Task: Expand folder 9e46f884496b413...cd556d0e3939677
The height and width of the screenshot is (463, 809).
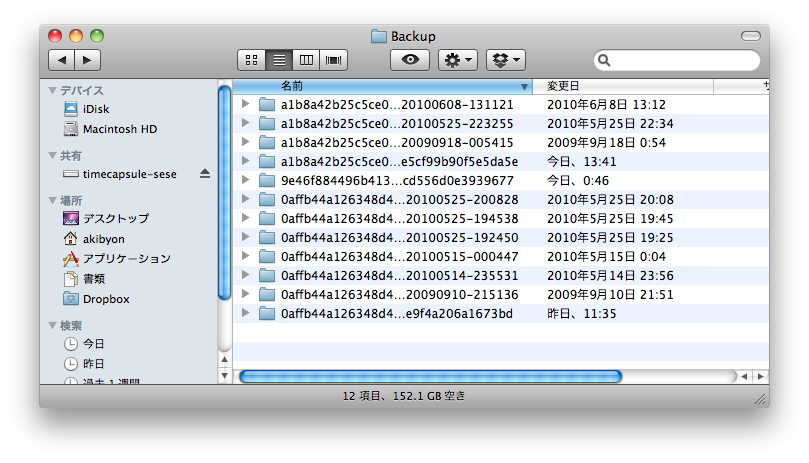Action: pyautogui.click(x=246, y=181)
